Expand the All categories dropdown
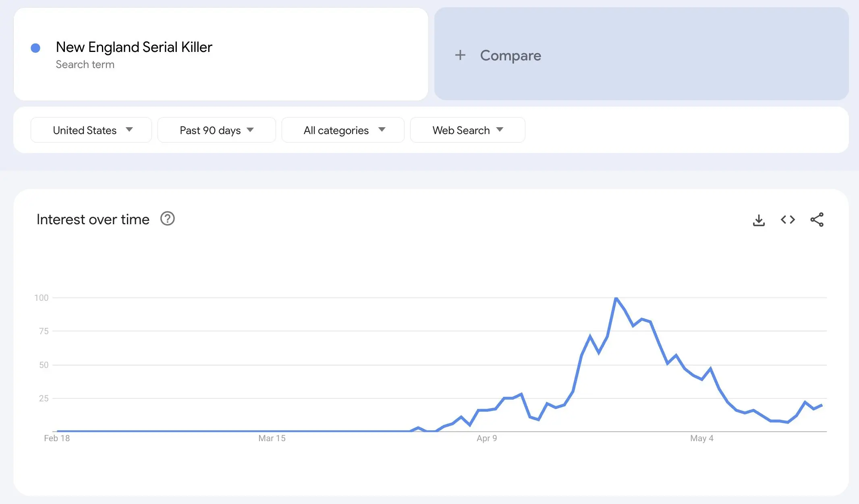 [x=343, y=130]
